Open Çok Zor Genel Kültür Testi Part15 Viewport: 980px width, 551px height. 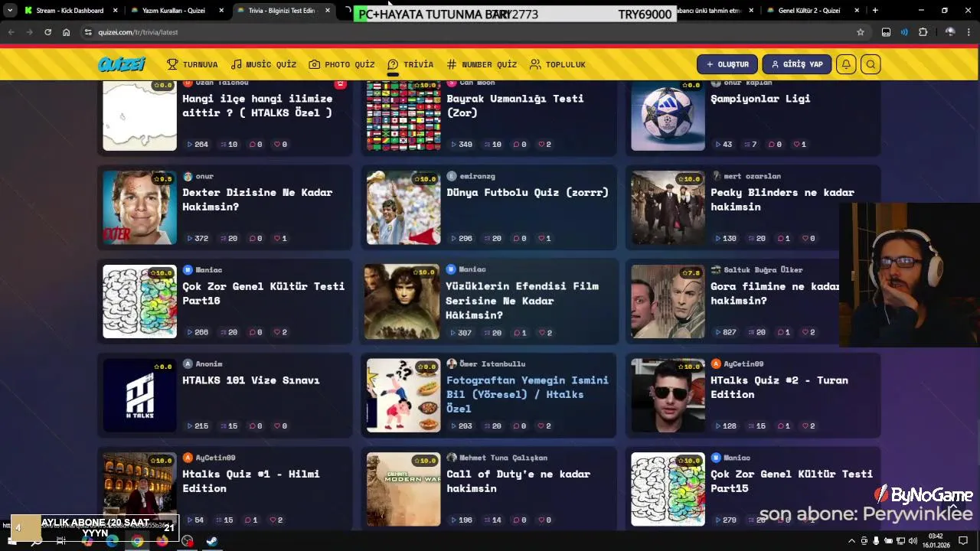[x=792, y=481]
